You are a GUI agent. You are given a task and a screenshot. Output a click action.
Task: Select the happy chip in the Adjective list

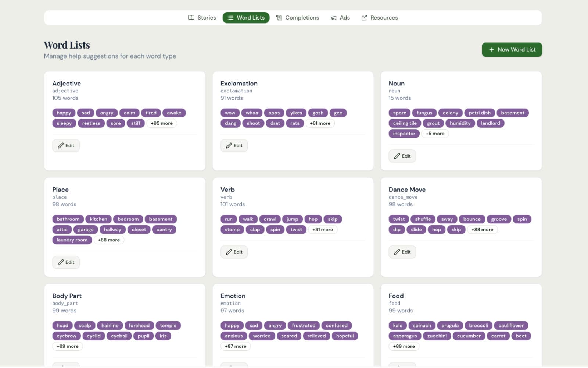pos(63,113)
